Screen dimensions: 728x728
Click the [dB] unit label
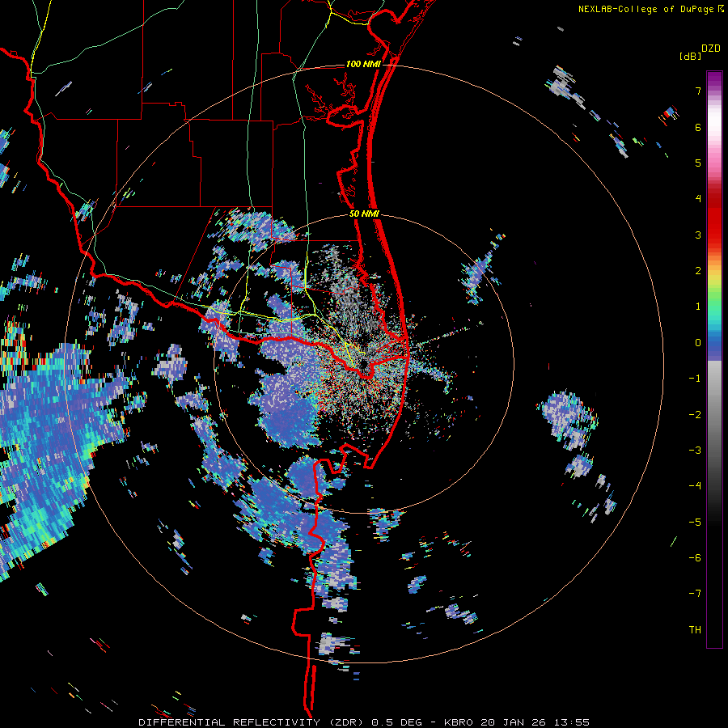pyautogui.click(x=691, y=56)
